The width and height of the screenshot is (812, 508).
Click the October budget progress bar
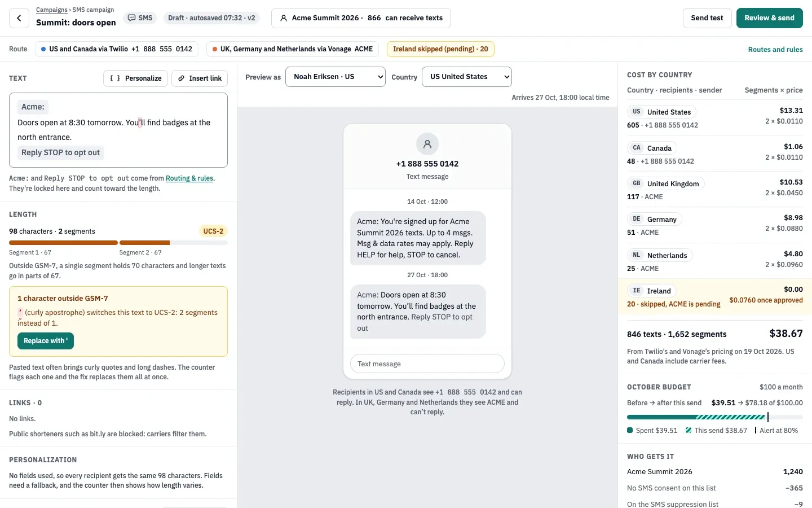click(715, 417)
